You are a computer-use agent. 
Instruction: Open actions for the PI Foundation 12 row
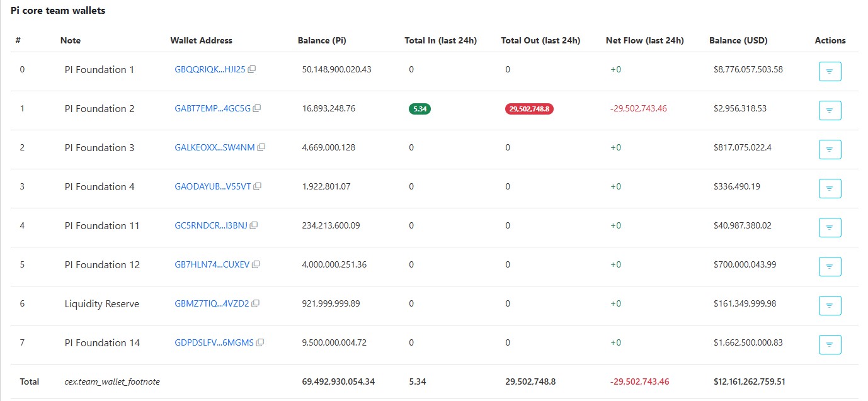tap(830, 266)
